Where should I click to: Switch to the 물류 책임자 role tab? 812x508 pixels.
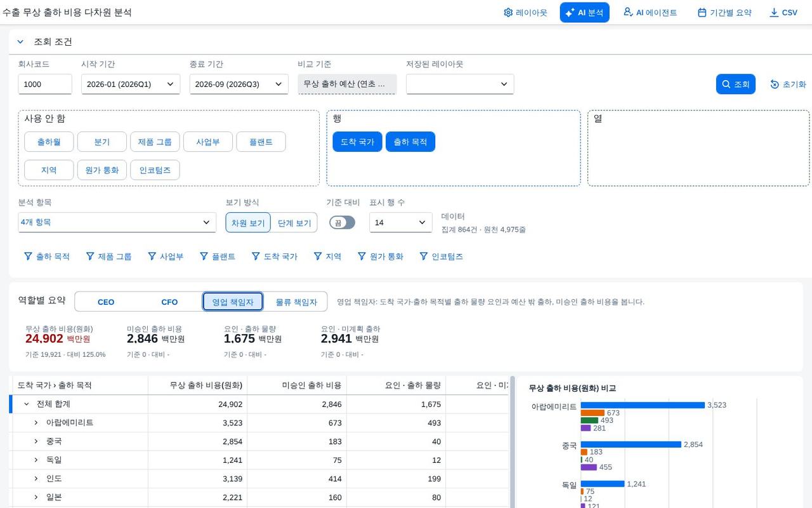[x=296, y=302]
